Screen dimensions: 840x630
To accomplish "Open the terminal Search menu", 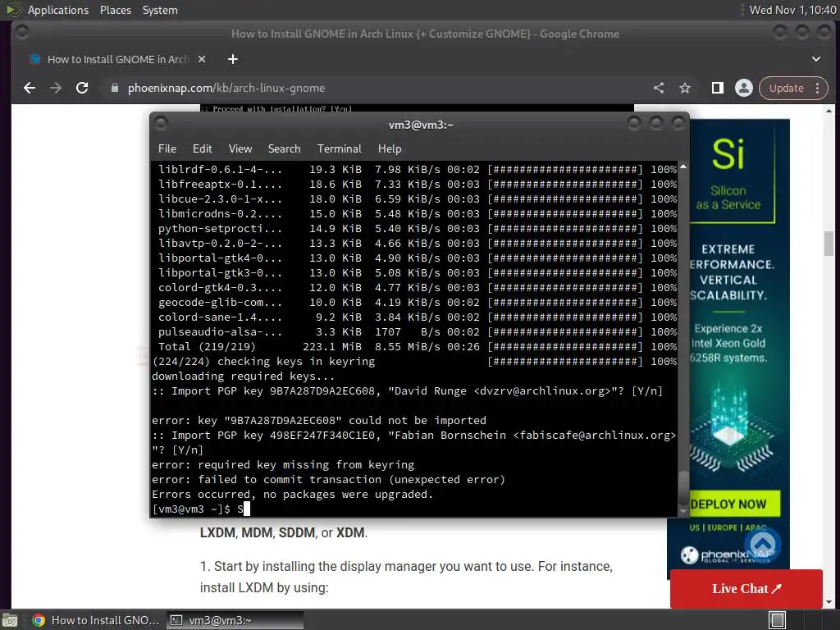I will pos(284,148).
